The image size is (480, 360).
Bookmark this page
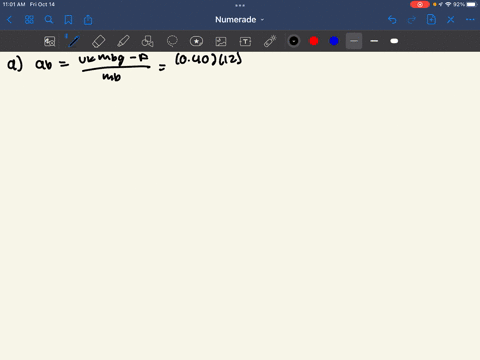68,20
